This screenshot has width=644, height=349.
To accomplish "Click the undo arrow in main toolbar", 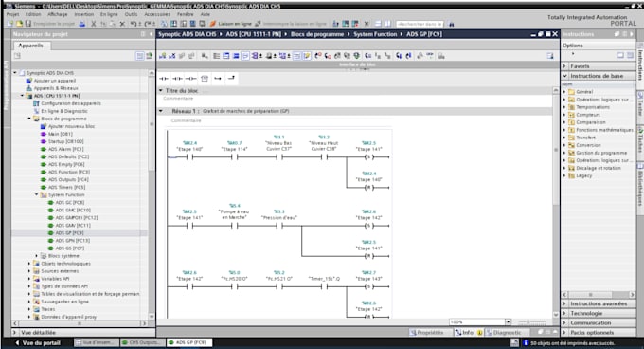I will click(x=134, y=24).
